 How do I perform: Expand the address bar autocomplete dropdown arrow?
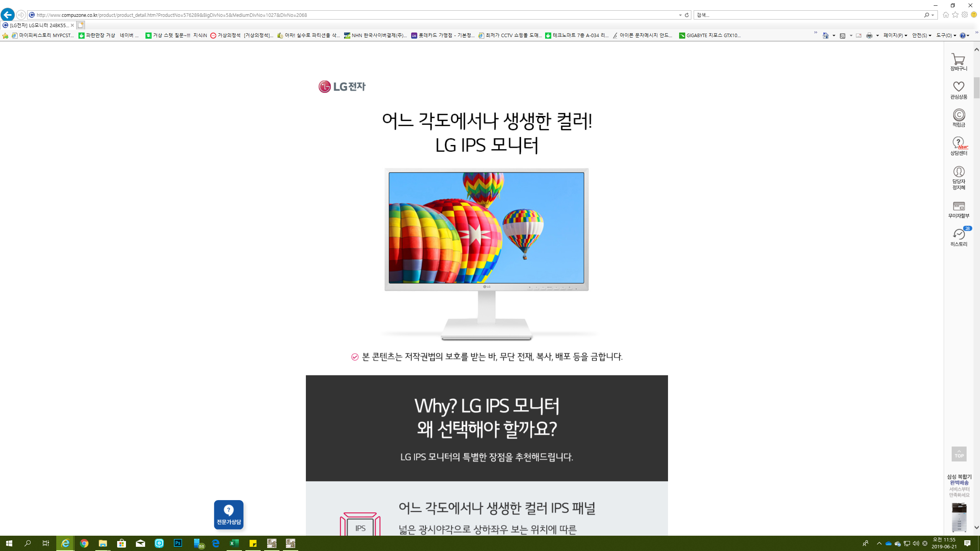click(680, 15)
